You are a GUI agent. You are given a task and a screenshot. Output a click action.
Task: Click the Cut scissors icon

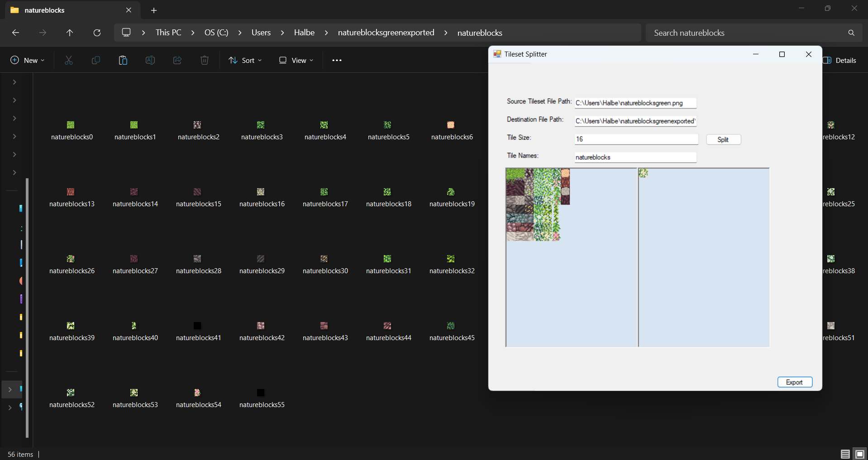pyautogui.click(x=69, y=60)
